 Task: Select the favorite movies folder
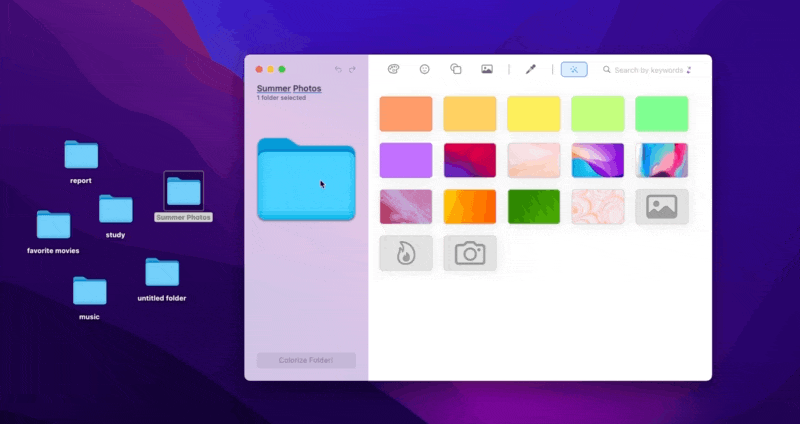[54, 225]
